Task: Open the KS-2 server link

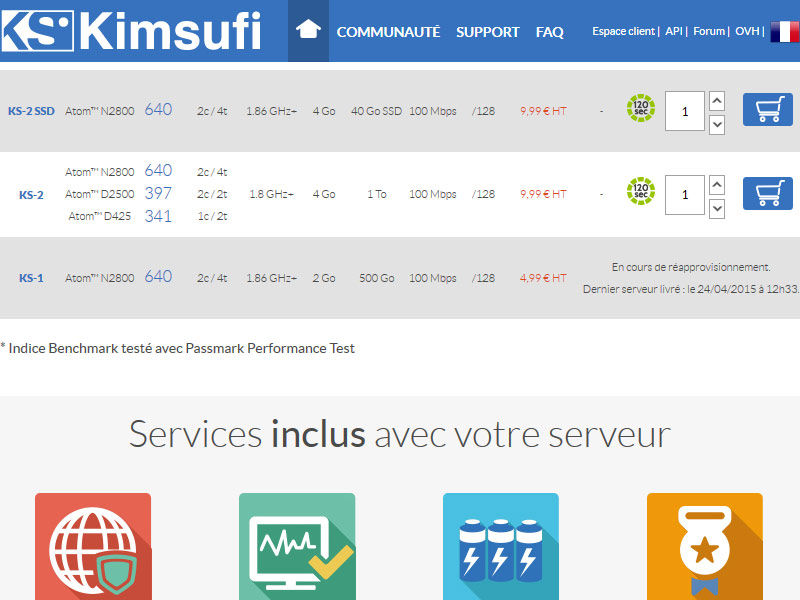Action: [31, 195]
